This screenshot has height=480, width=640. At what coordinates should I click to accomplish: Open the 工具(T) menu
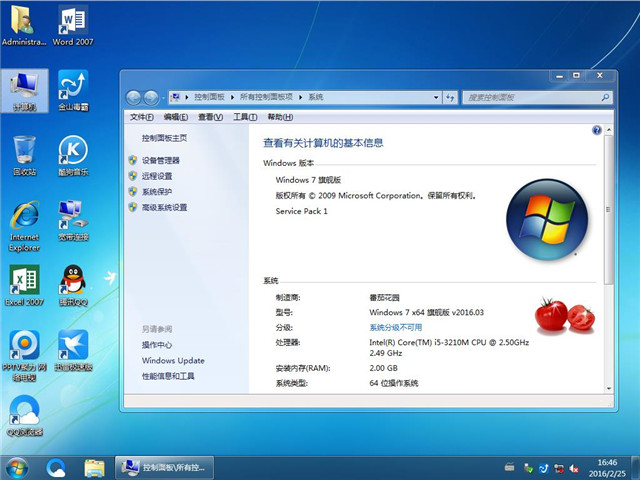245,117
